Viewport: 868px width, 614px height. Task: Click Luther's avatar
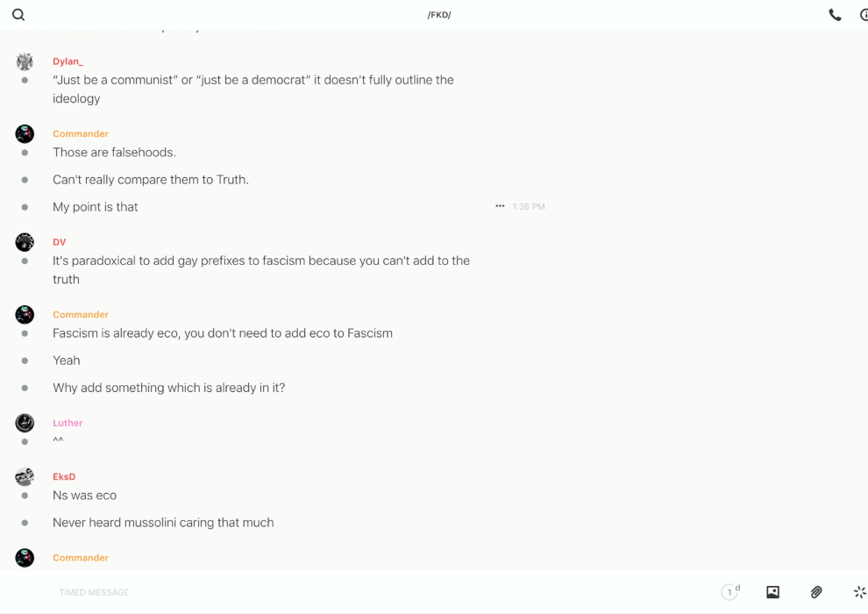(25, 423)
